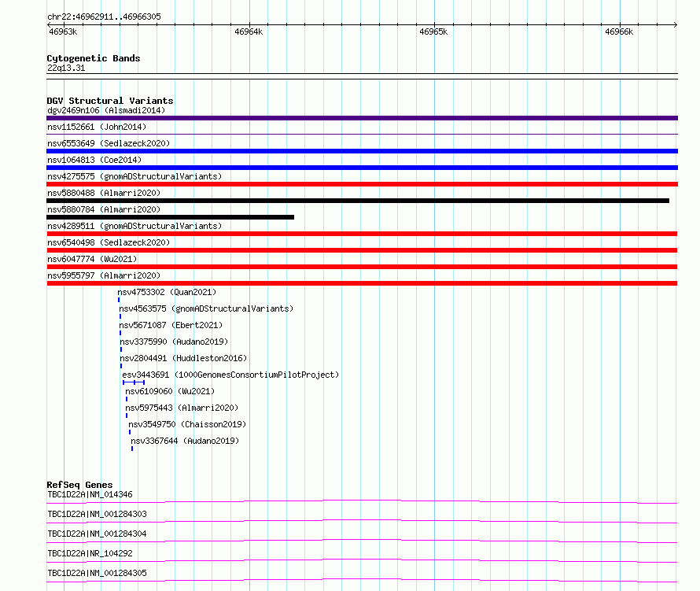Image resolution: width=700 pixels, height=591 pixels.
Task: Click the blue segmented glyph under esv3443691
Action: [134, 382]
